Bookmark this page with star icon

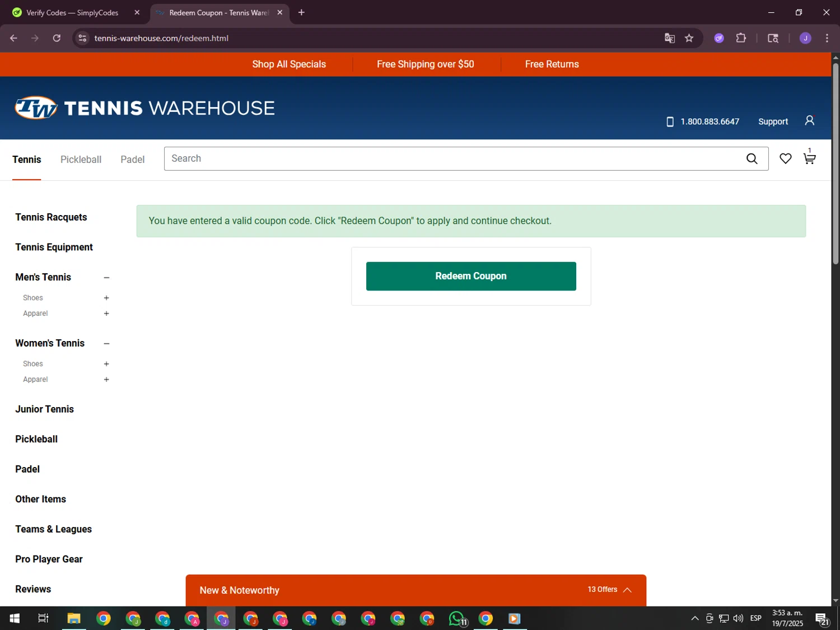pyautogui.click(x=689, y=38)
